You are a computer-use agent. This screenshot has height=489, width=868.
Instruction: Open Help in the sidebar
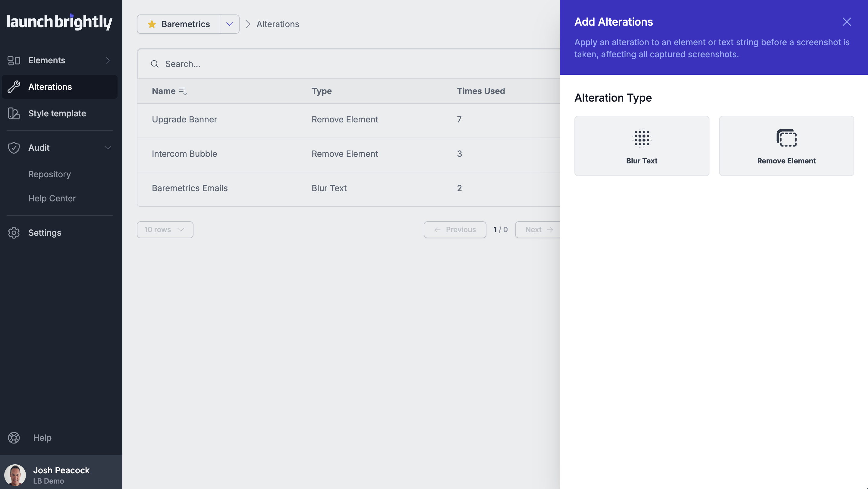[x=42, y=437]
